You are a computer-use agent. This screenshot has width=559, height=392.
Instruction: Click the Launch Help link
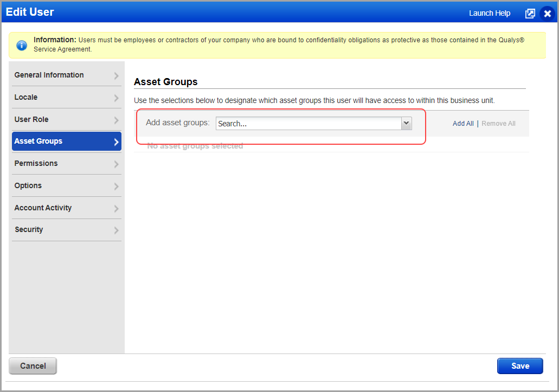click(489, 14)
